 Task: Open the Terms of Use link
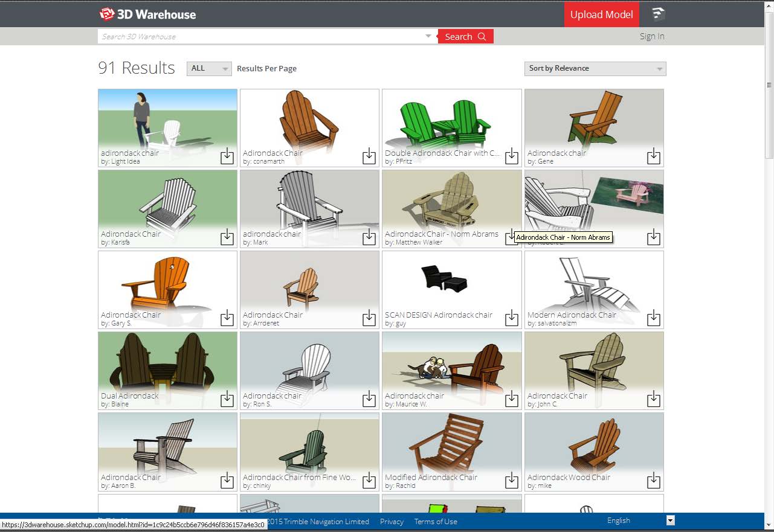tap(435, 522)
